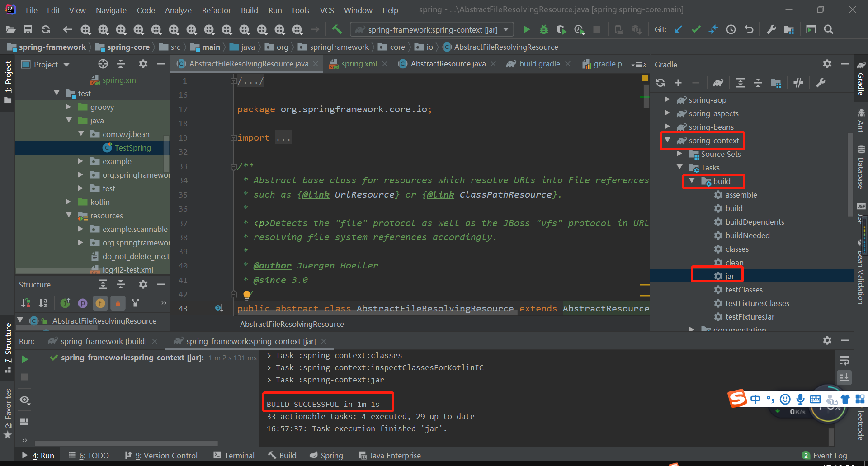Viewport: 868px width, 466px height.
Task: Click the spring-core breadcrumb
Action: 123,47
